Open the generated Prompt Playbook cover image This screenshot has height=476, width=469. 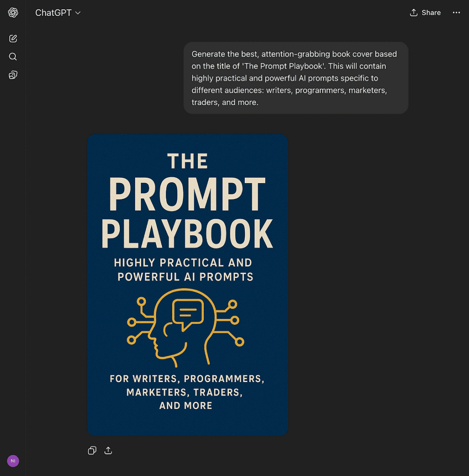(x=188, y=285)
